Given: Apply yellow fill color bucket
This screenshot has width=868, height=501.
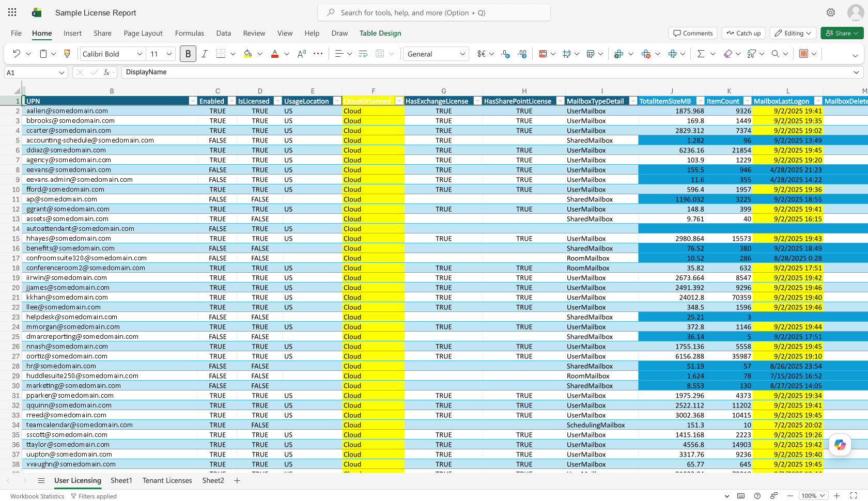Looking at the screenshot, I should (248, 54).
